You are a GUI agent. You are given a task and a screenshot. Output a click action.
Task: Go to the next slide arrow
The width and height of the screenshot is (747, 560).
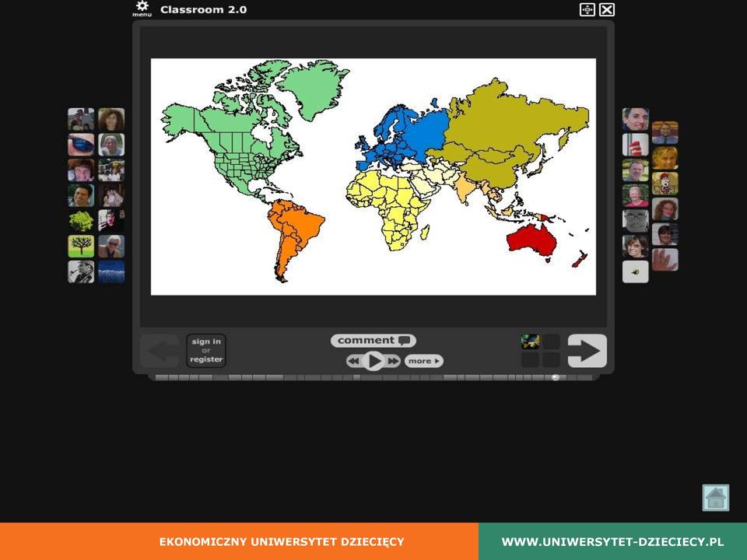[587, 351]
